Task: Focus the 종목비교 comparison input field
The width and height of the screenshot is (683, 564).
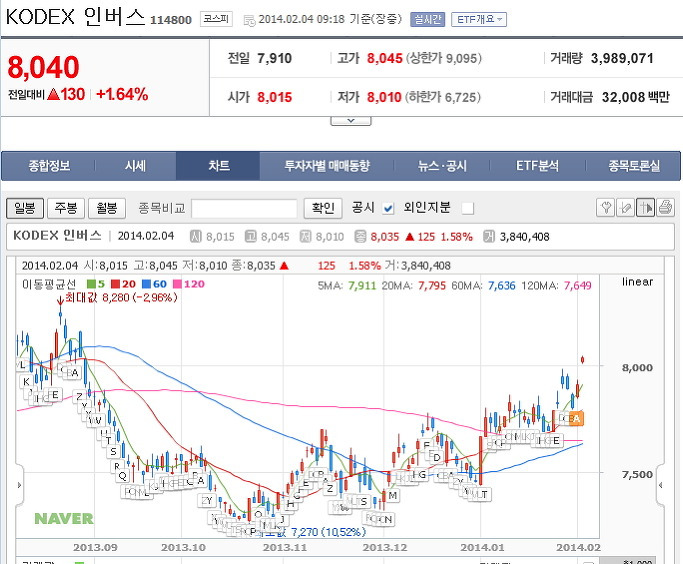Action: 244,208
